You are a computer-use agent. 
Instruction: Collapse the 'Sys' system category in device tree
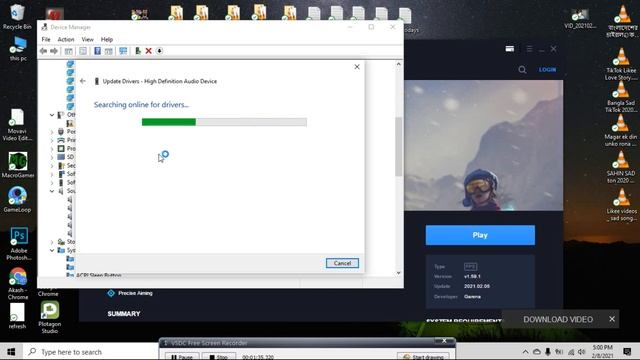click(52, 250)
